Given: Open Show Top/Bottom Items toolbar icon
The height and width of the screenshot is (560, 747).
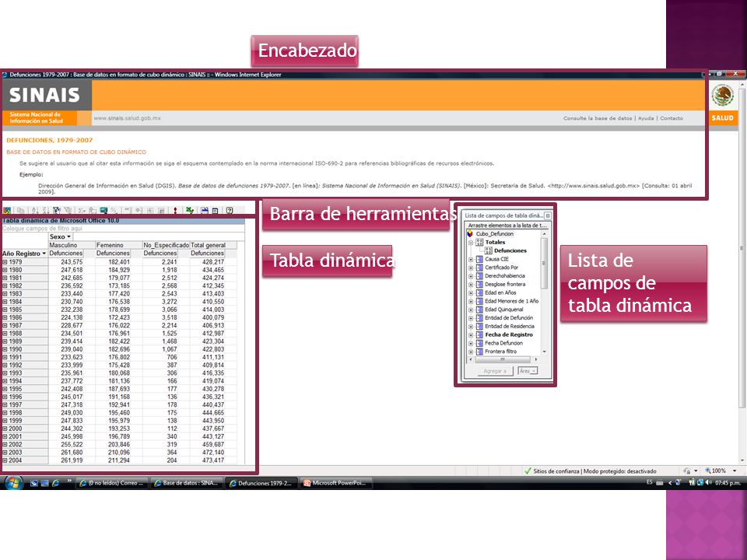Looking at the screenshot, I should click(68, 210).
